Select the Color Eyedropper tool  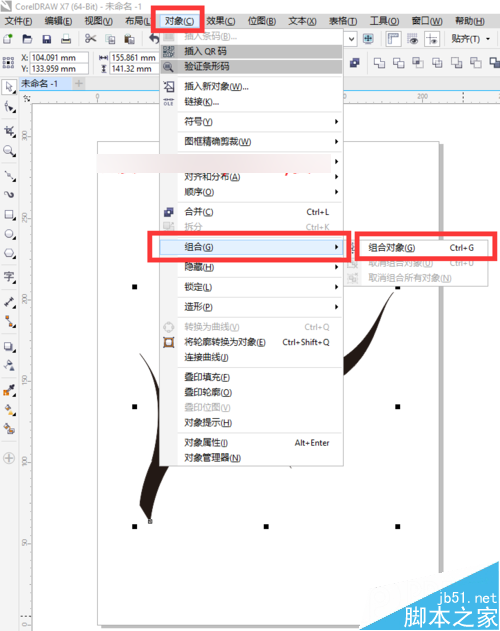9,390
